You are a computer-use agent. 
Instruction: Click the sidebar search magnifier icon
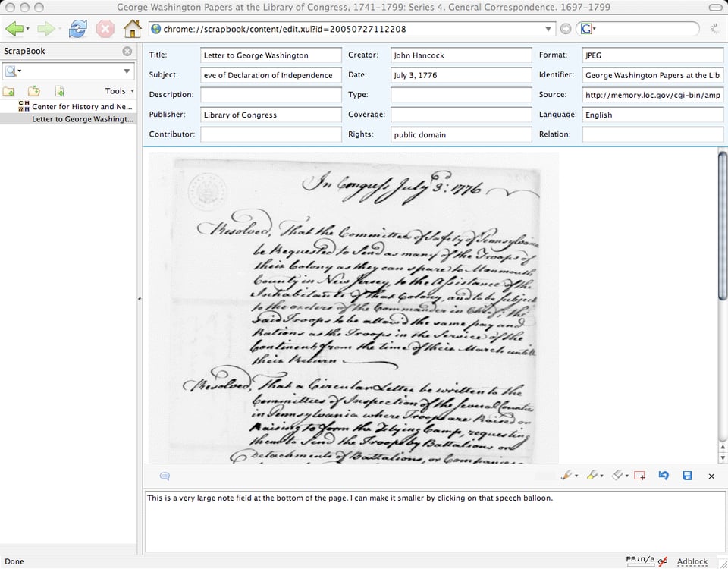tap(11, 71)
